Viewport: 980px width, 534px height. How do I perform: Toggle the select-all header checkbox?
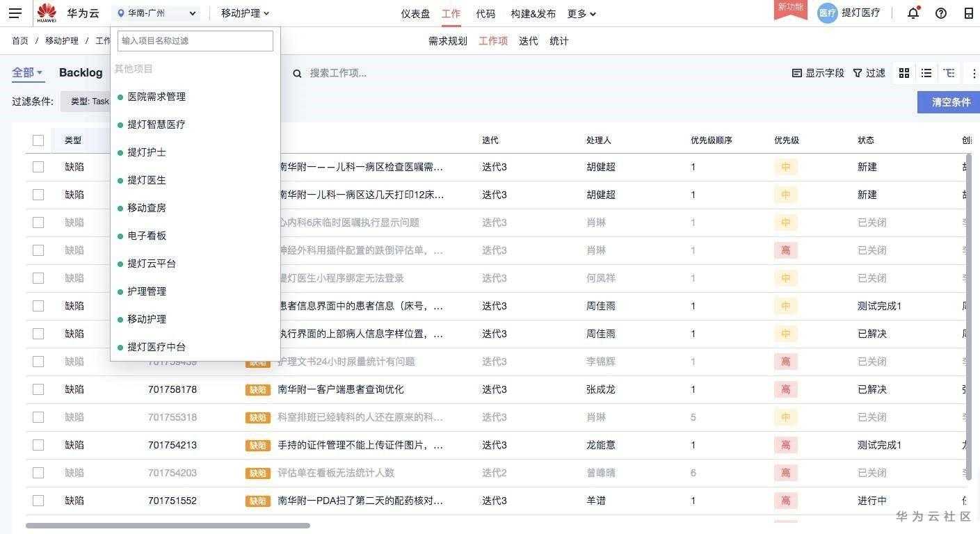point(38,140)
